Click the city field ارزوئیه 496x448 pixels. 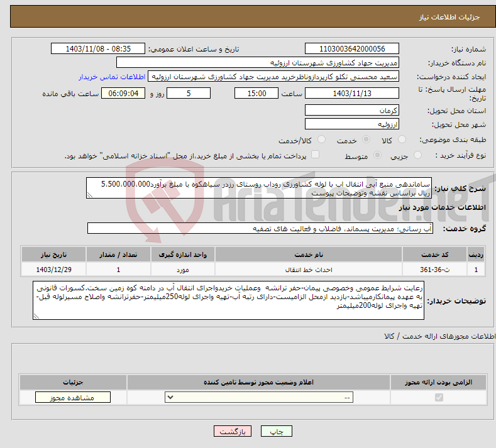tap(352, 124)
